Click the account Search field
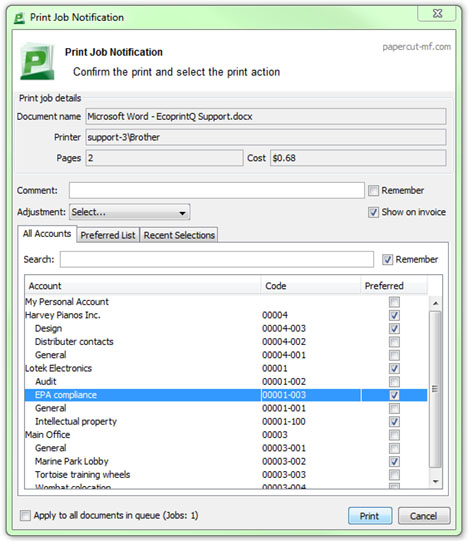Viewport: 468px width, 541px height. click(217, 259)
